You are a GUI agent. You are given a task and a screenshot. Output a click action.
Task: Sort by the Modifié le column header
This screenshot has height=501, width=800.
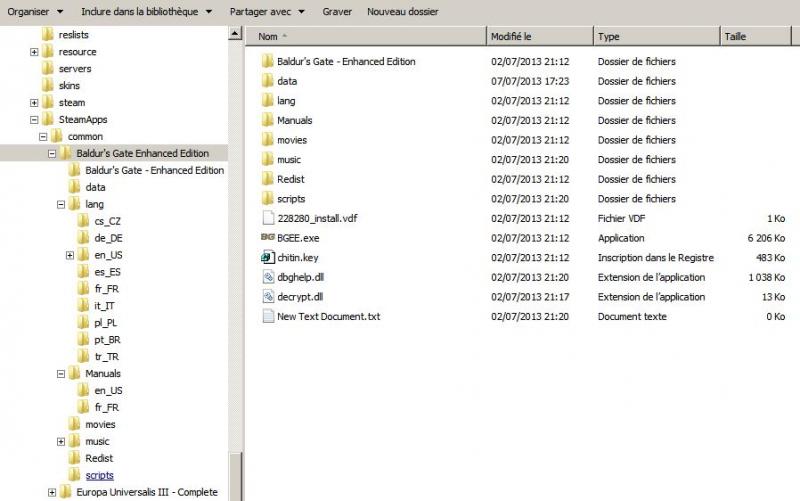[x=540, y=36]
